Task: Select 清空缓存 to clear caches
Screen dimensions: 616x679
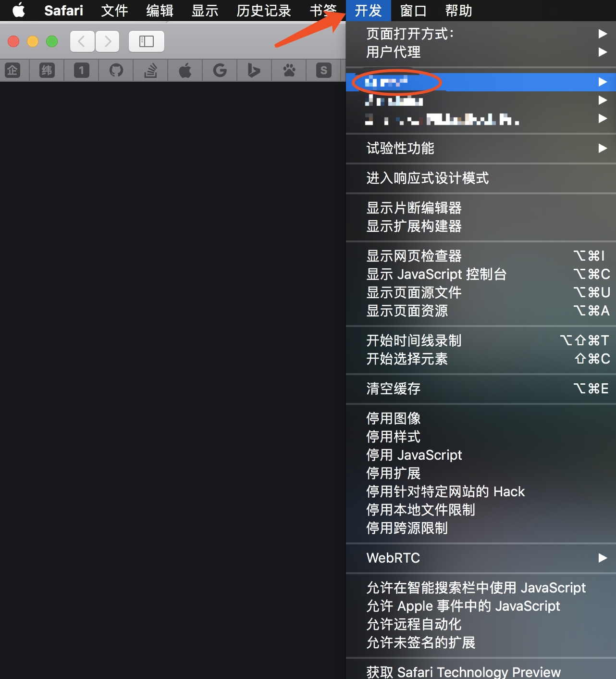Action: [481, 389]
